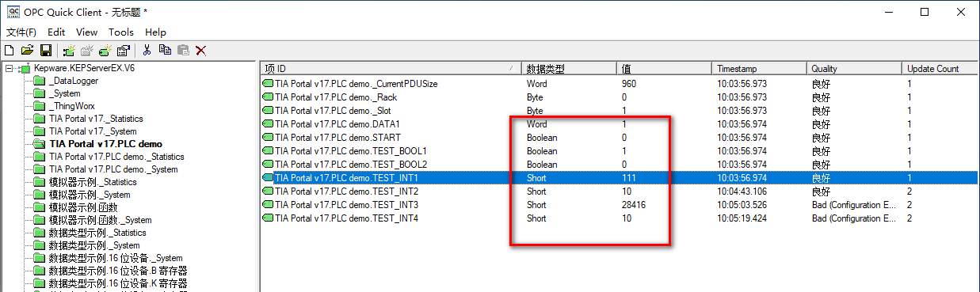Viewport: 980px width, 292px height.
Task: Select 数据类型示例._Statistics group
Action: (x=97, y=233)
